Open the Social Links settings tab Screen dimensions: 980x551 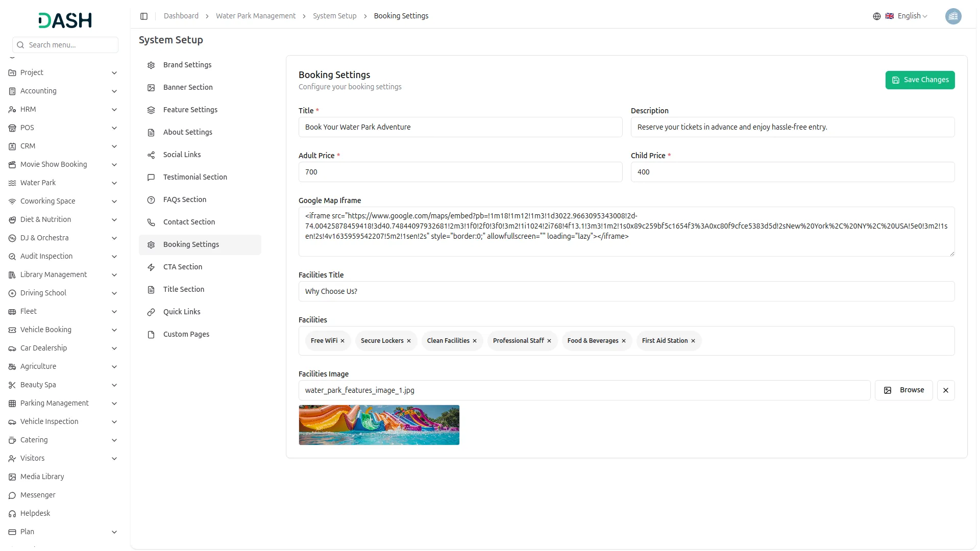point(182,155)
